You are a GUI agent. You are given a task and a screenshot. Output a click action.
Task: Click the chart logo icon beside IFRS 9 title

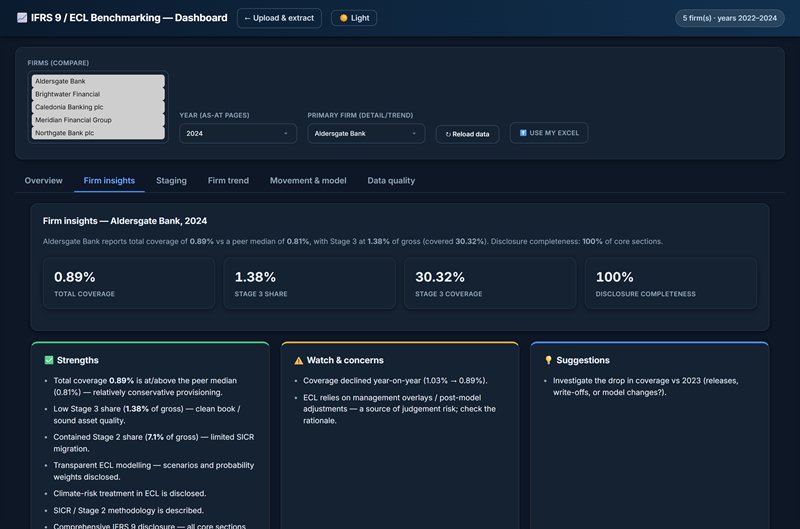(x=22, y=18)
